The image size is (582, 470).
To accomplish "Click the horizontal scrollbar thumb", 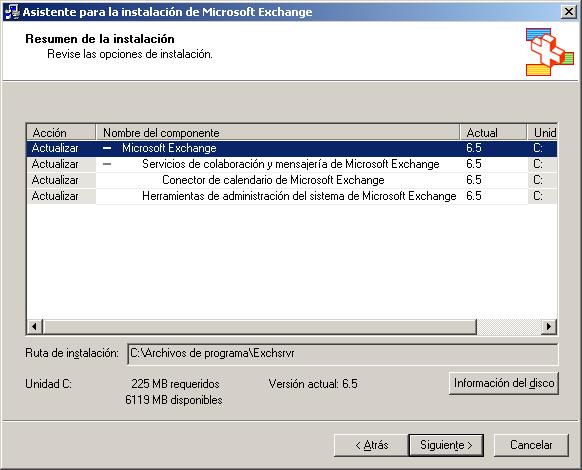I will 259,327.
